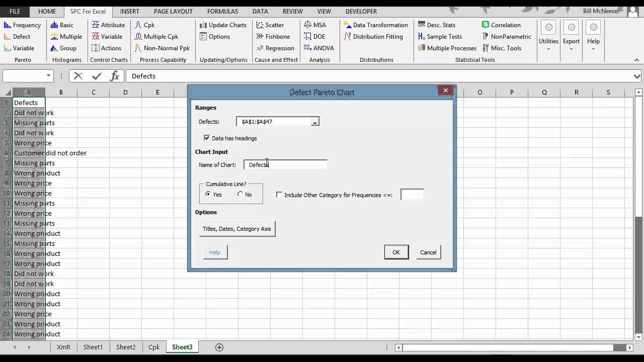Run the ANOVA tool
The height and width of the screenshot is (362, 644).
[x=319, y=48]
